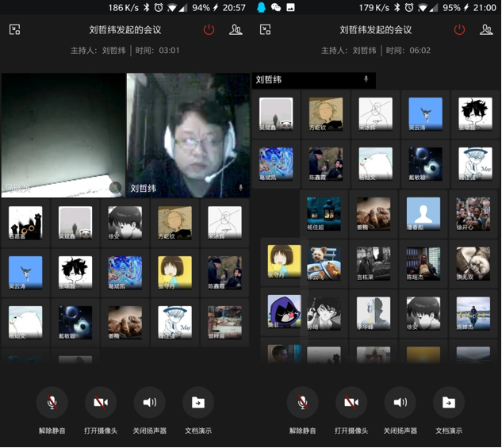The height and width of the screenshot is (448, 502).
Task: Select 刘哲纬 live video feed with headset
Action: 188,135
